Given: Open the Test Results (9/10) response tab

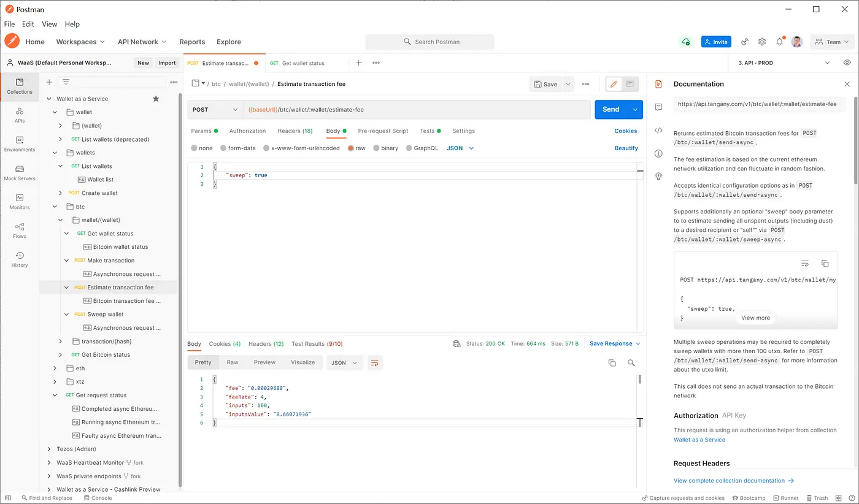Looking at the screenshot, I should point(317,343).
